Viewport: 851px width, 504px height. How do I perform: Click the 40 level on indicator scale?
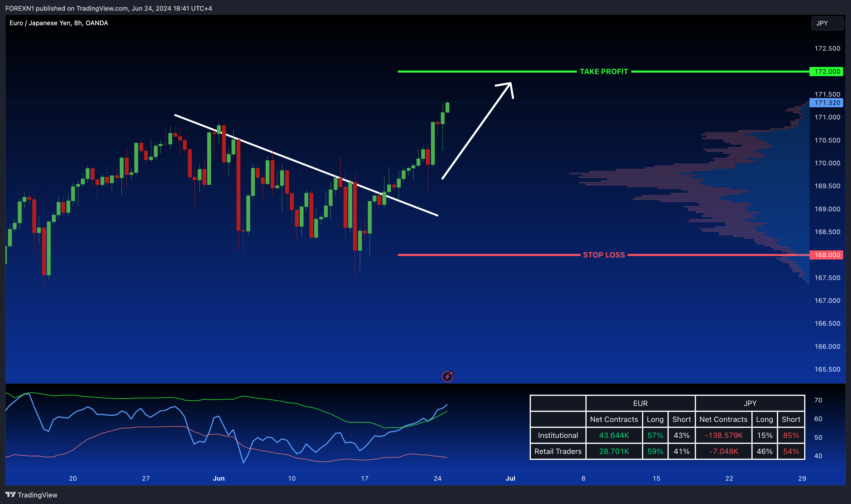pyautogui.click(x=818, y=456)
